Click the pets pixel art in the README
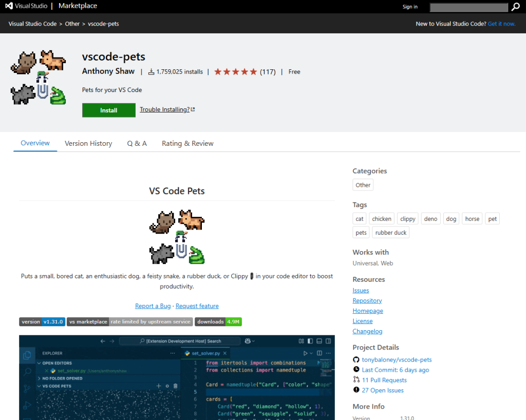Image resolution: width=526 pixels, height=420 pixels. click(x=177, y=237)
